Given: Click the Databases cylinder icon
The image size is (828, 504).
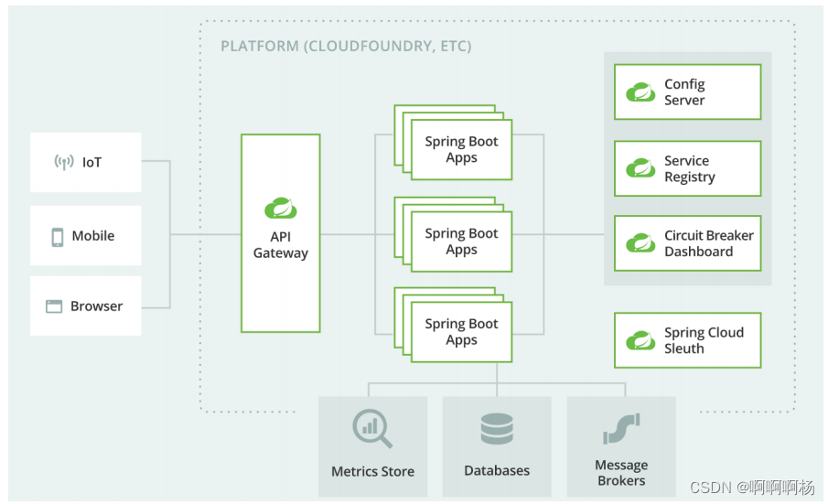Looking at the screenshot, I should (497, 428).
